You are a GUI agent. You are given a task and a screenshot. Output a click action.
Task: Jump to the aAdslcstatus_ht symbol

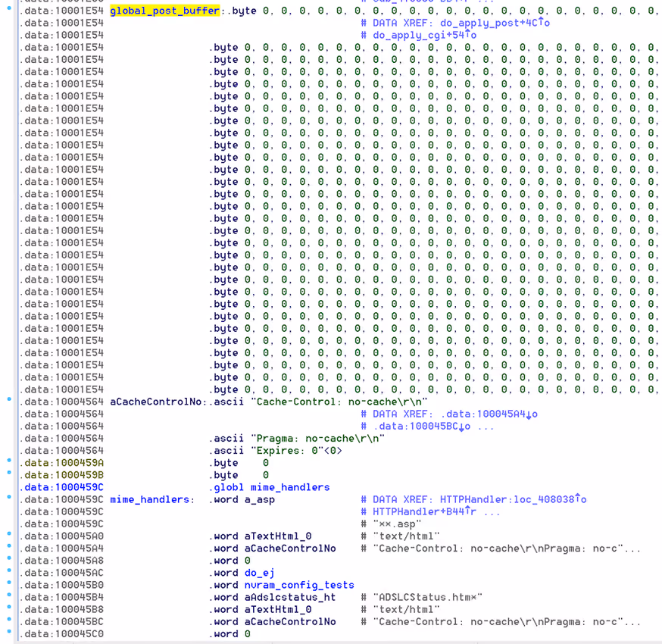coord(290,598)
